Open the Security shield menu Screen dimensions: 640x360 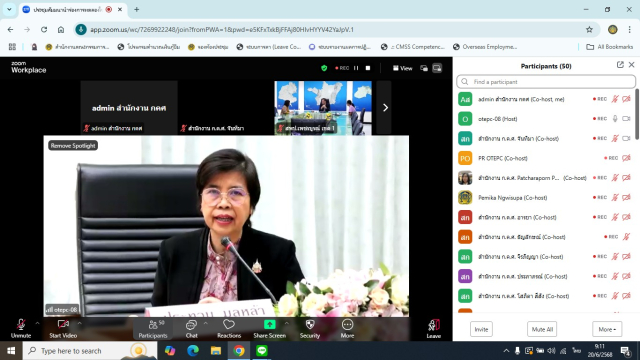(310, 329)
